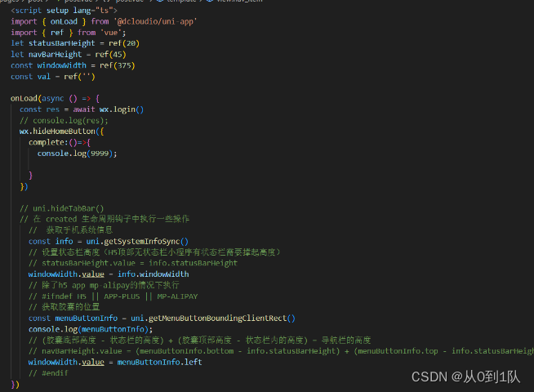Image resolution: width=534 pixels, height=392 pixels.
Task: Click 'ref(375)' in the windowWidth declaration
Action: [x=117, y=65]
